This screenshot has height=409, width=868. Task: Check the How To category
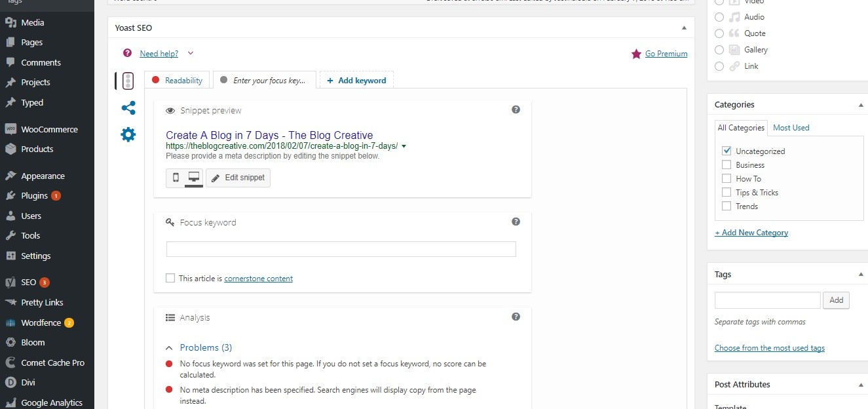click(726, 178)
